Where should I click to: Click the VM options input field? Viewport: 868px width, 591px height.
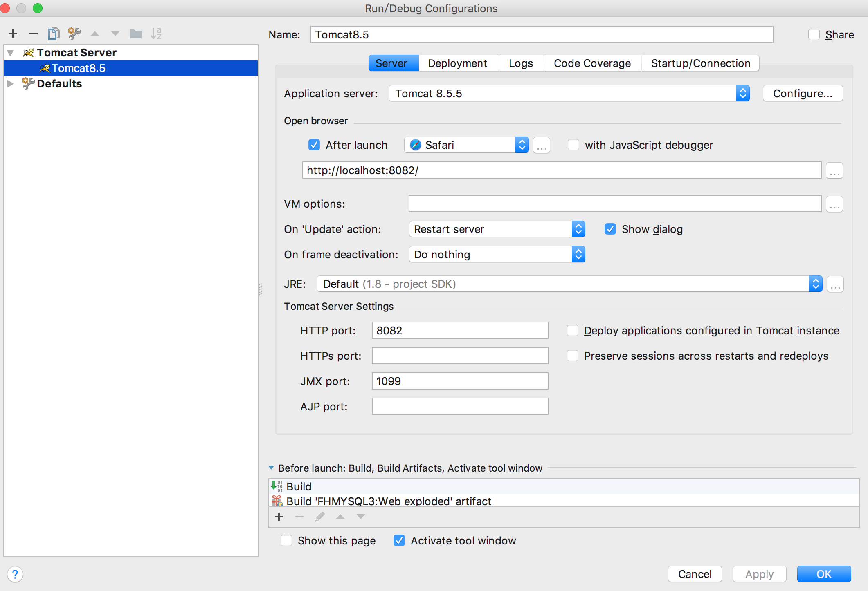pyautogui.click(x=615, y=204)
